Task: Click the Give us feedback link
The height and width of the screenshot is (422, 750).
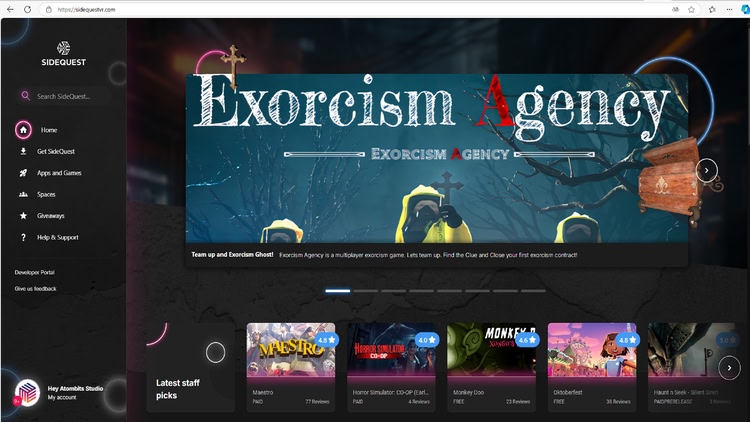Action: (35, 288)
